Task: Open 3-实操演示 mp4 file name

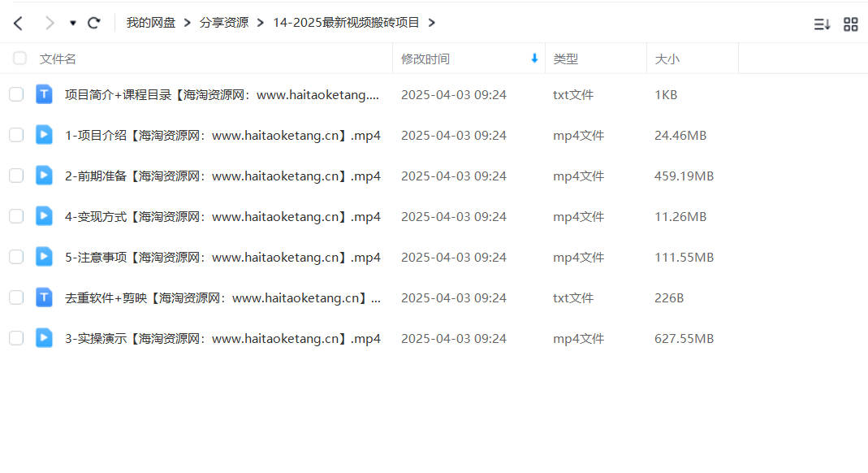Action: point(222,338)
